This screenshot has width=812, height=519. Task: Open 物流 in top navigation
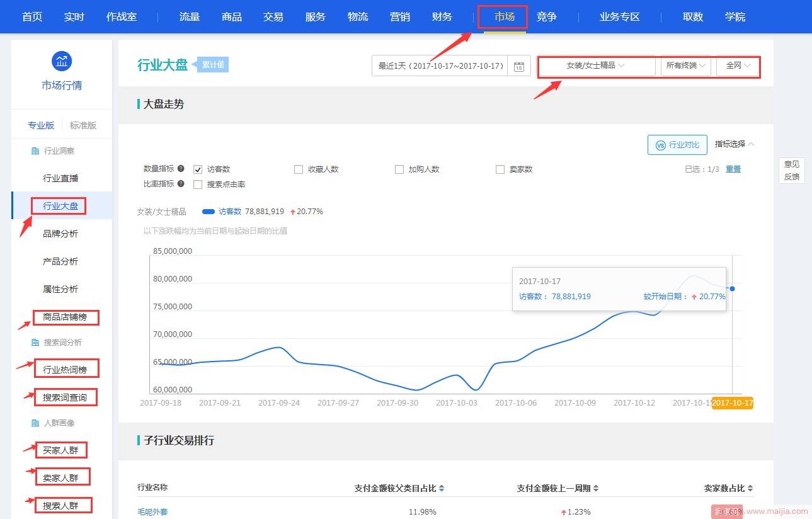point(358,17)
